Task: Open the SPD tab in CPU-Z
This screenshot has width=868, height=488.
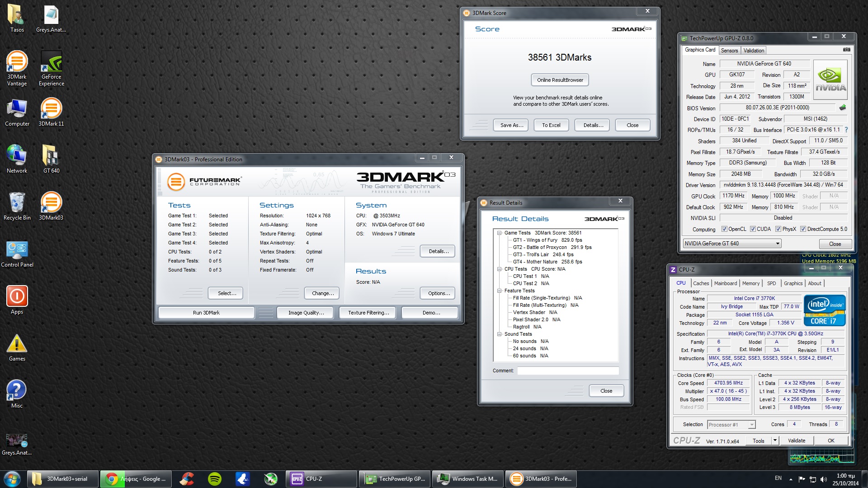Action: click(x=771, y=283)
